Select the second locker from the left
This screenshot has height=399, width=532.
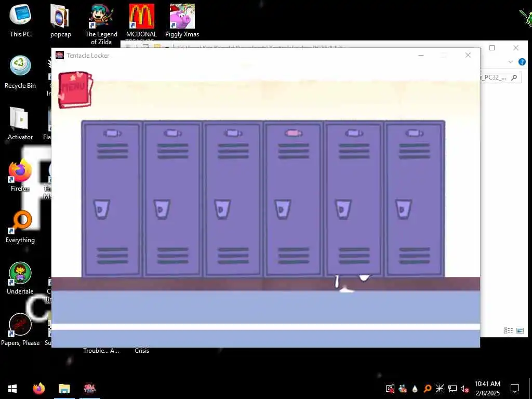coord(172,199)
